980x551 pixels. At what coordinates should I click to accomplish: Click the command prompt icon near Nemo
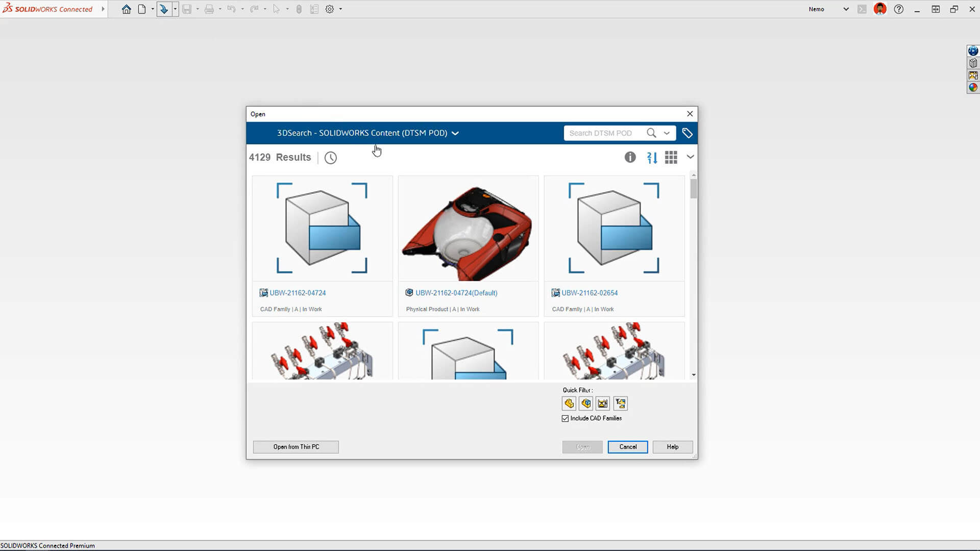(x=862, y=9)
